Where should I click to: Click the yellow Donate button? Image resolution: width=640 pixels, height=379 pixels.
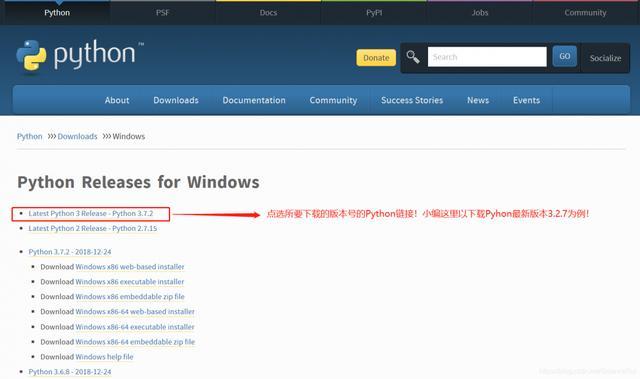[376, 58]
